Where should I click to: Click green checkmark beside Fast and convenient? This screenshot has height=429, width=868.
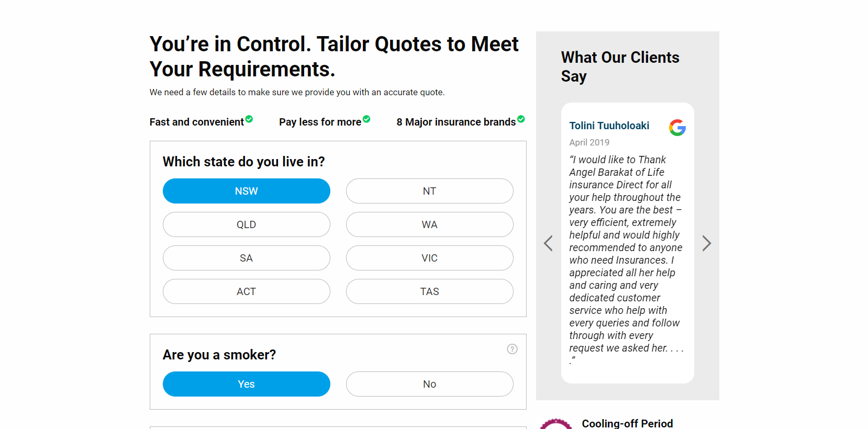pos(249,119)
